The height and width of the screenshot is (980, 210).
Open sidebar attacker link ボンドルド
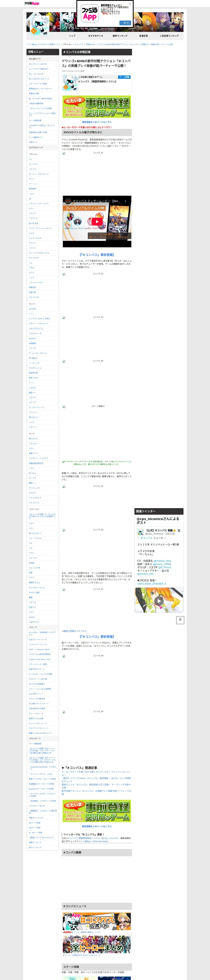33,164
